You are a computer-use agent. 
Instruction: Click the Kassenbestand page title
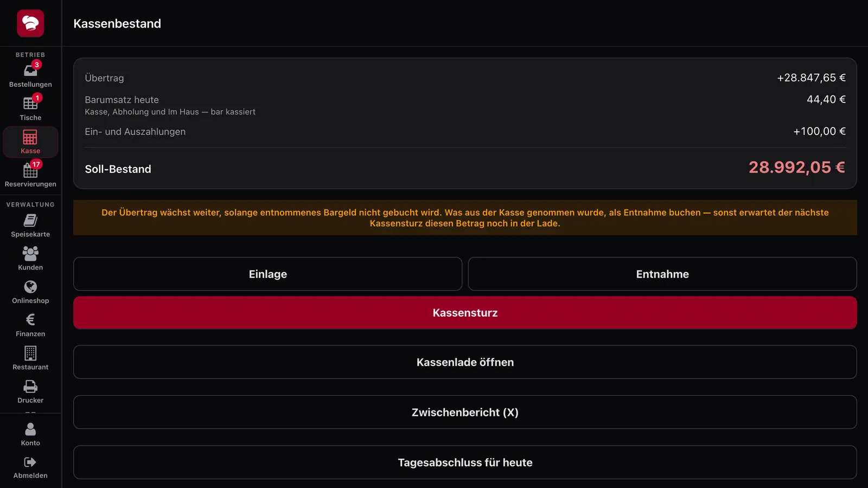pos(117,23)
